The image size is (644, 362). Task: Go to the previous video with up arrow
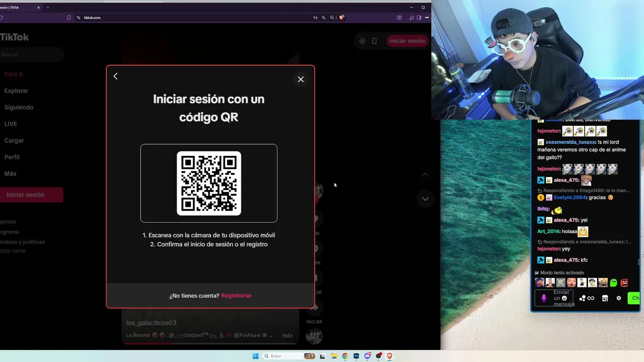pos(425,175)
